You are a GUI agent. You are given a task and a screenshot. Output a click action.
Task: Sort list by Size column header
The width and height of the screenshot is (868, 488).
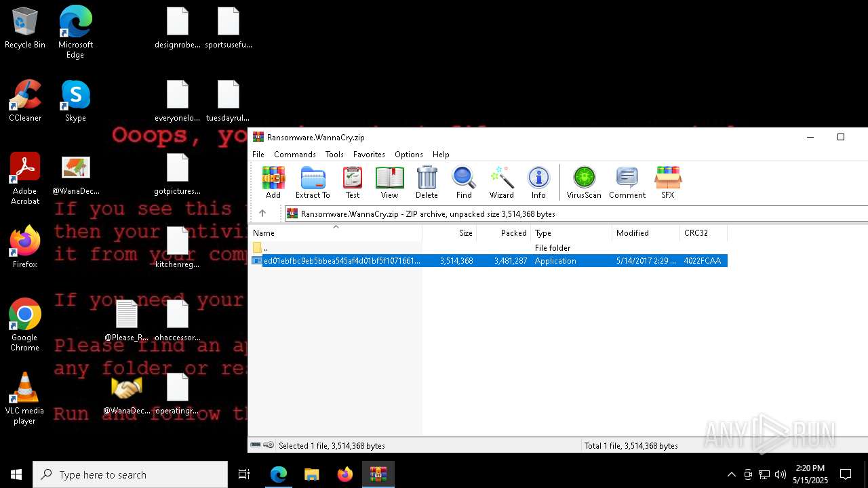pyautogui.click(x=450, y=233)
